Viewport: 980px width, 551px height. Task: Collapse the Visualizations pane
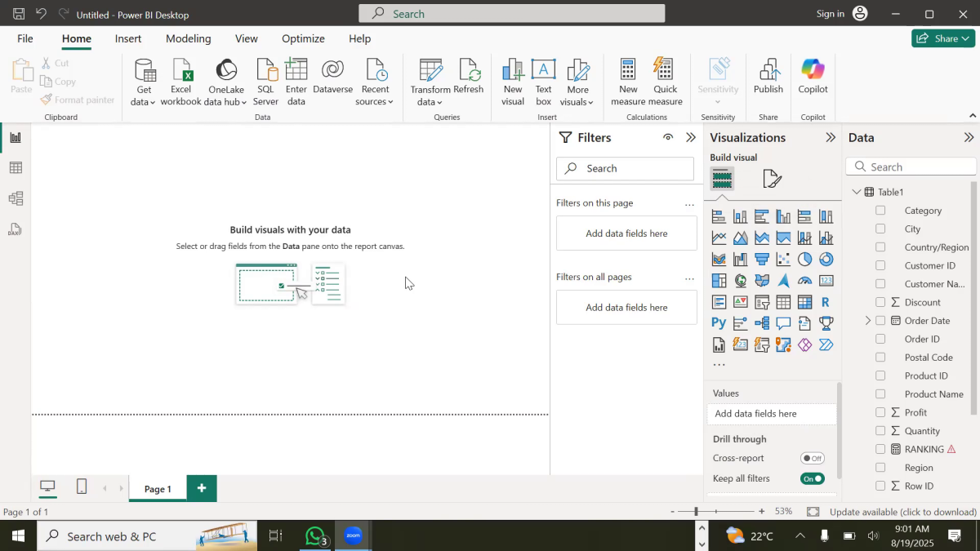coord(831,137)
